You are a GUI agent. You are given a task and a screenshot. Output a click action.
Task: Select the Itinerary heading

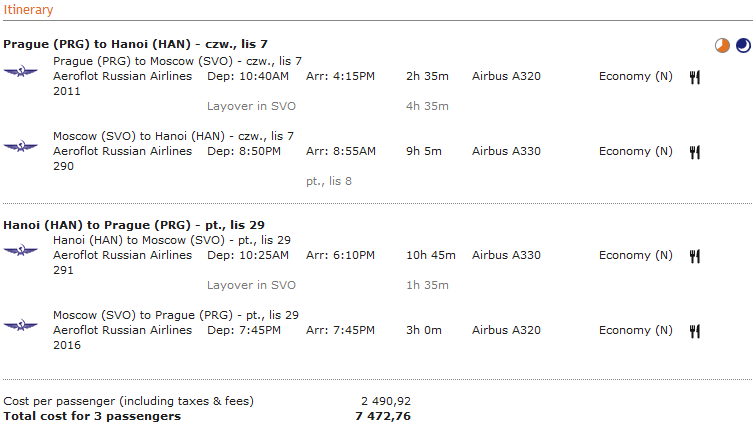tap(28, 10)
